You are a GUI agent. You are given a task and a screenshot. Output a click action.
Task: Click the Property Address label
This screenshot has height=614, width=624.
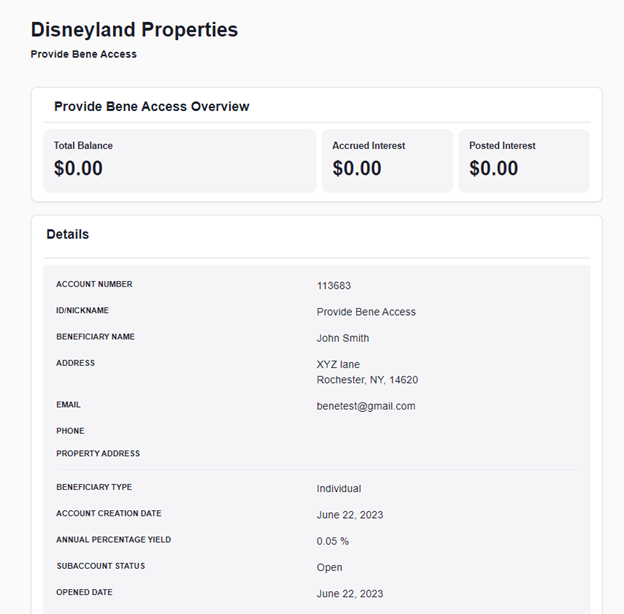98,454
